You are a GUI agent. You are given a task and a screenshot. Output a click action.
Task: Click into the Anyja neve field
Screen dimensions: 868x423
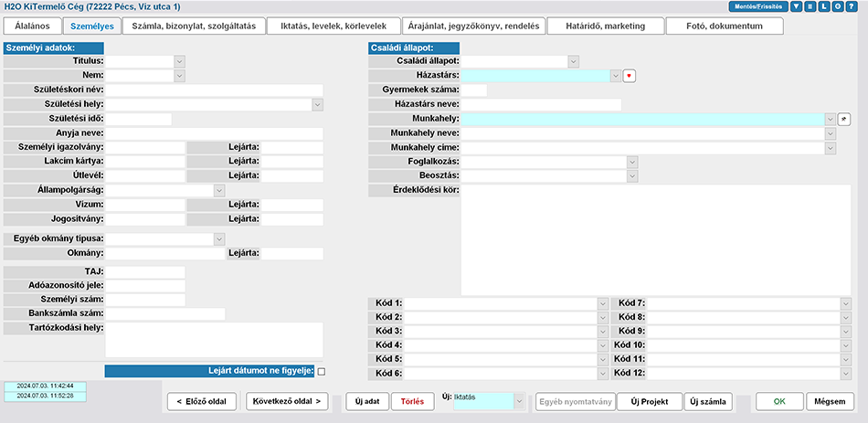pyautogui.click(x=214, y=133)
